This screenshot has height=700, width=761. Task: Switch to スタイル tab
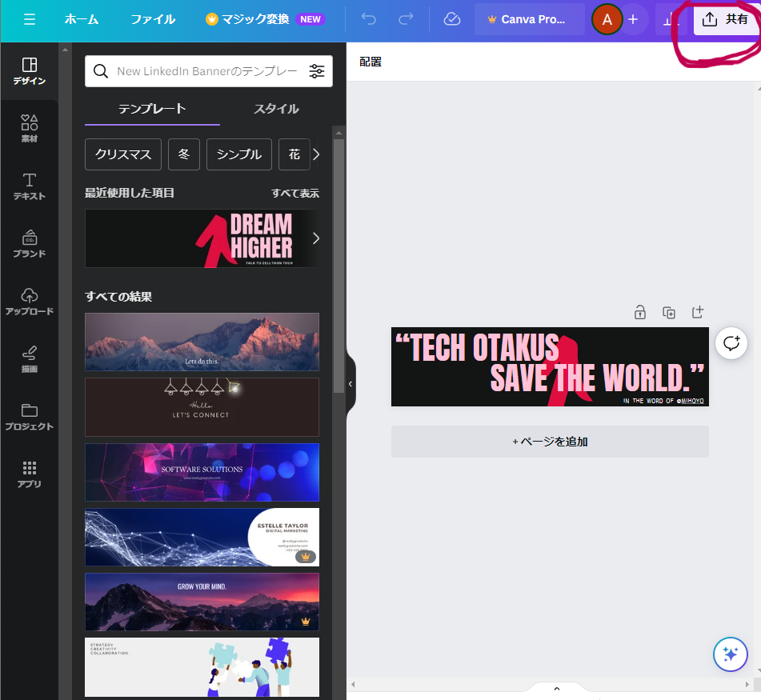coord(276,109)
